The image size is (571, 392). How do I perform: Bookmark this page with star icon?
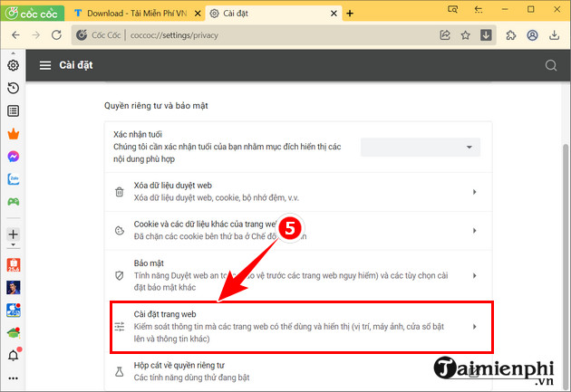coord(466,36)
